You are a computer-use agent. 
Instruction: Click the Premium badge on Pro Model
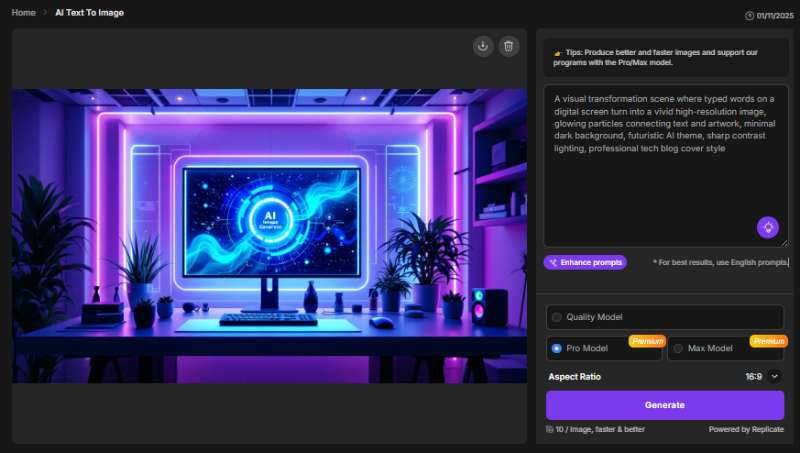point(647,341)
